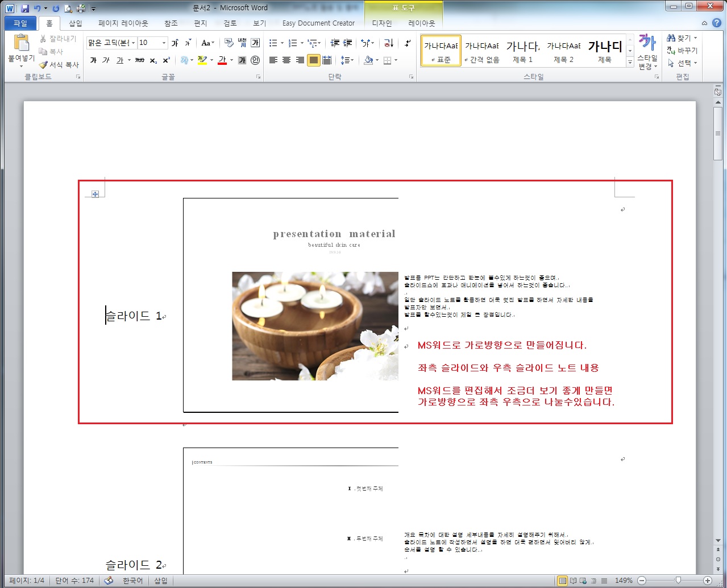Viewport: 727px width, 588px height.
Task: Open the Select (선택) dropdown
Action: point(682,63)
